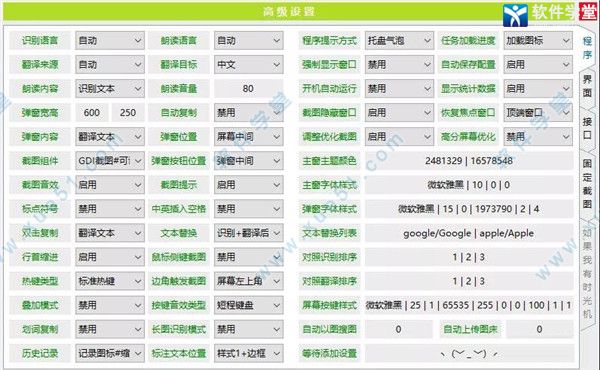Expand the 调整优化截图 dropdown
Screen dimensions: 600x370
pos(399,137)
